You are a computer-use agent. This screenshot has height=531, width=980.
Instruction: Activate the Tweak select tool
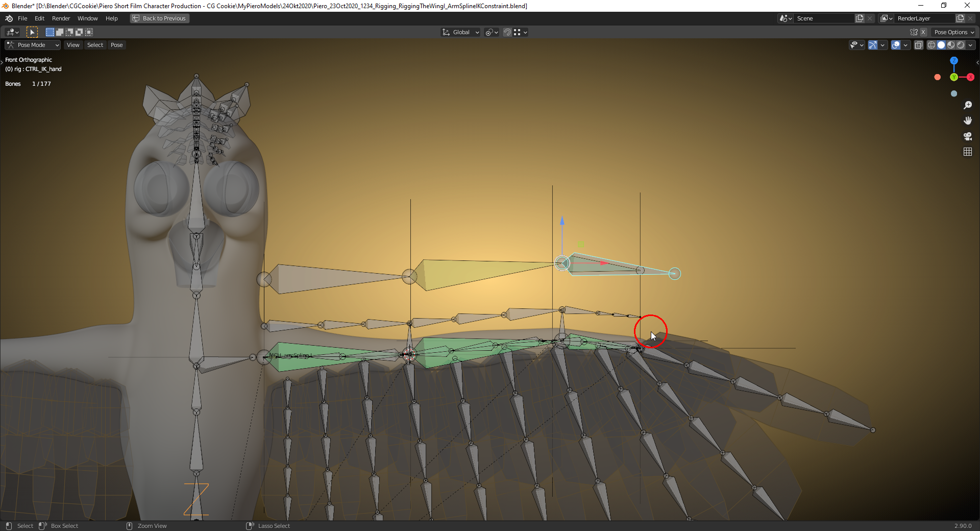[x=33, y=32]
